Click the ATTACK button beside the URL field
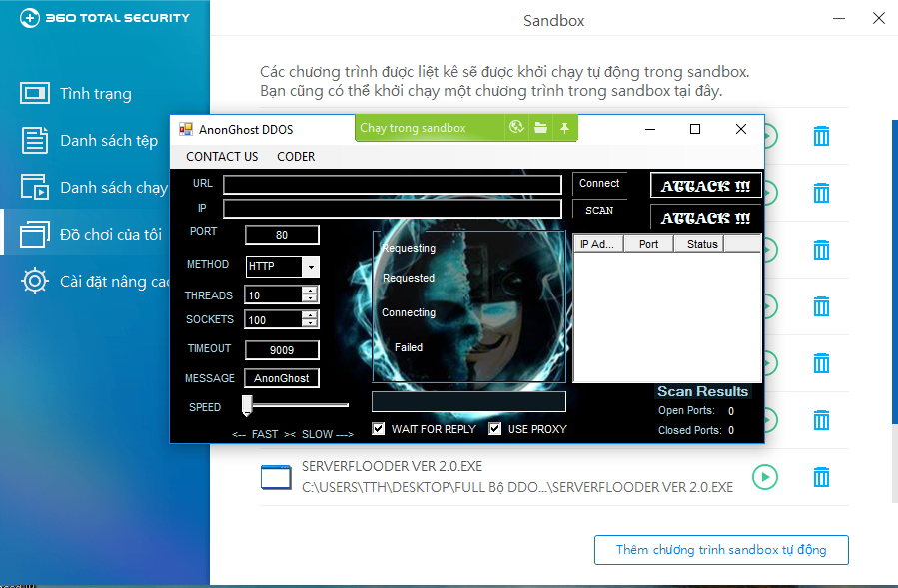This screenshot has height=588, width=898. (x=705, y=186)
